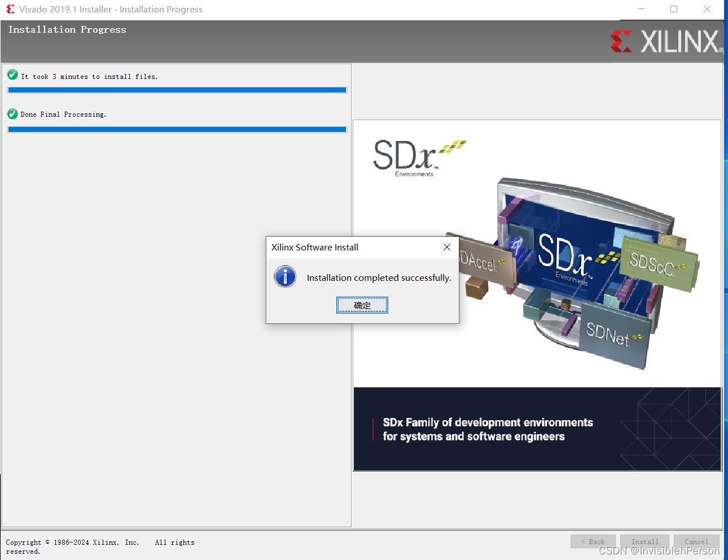Click the copyright notice text
Screen dimensions: 728x560
[100, 546]
